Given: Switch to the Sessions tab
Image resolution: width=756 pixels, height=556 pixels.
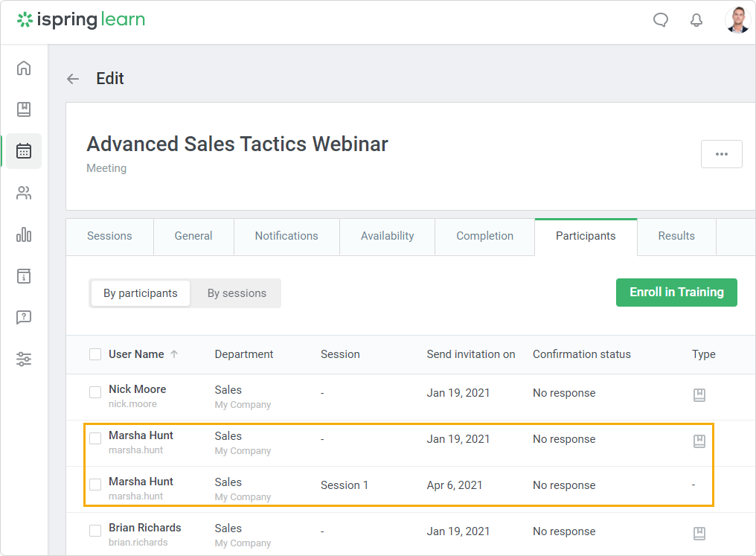Looking at the screenshot, I should [109, 236].
